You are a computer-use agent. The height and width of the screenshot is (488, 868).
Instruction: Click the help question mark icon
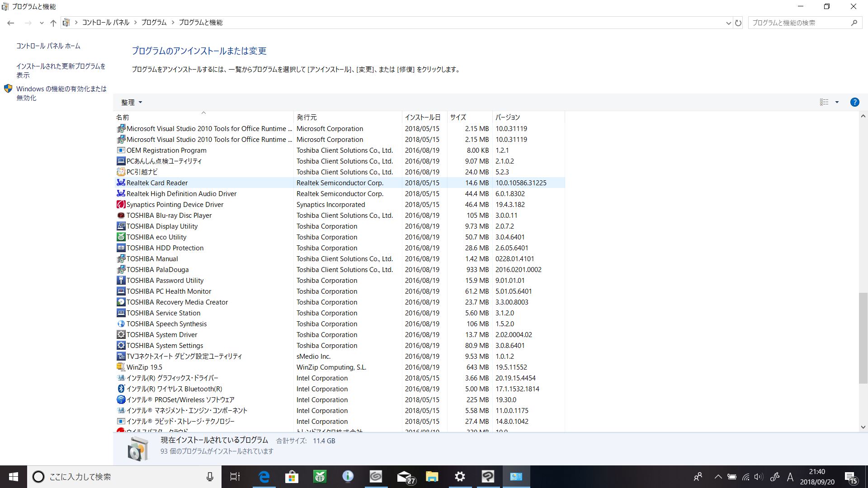(854, 102)
